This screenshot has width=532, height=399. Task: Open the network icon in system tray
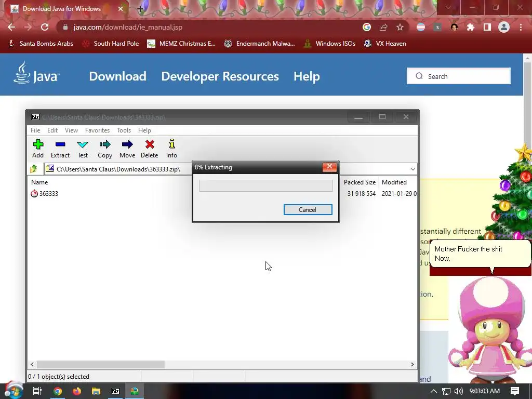(x=446, y=391)
